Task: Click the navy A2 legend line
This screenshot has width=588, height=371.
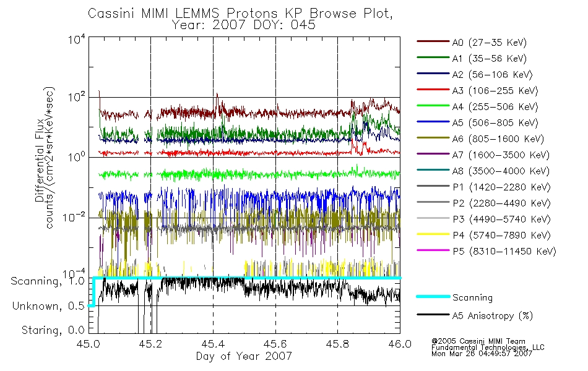Action: click(x=433, y=74)
